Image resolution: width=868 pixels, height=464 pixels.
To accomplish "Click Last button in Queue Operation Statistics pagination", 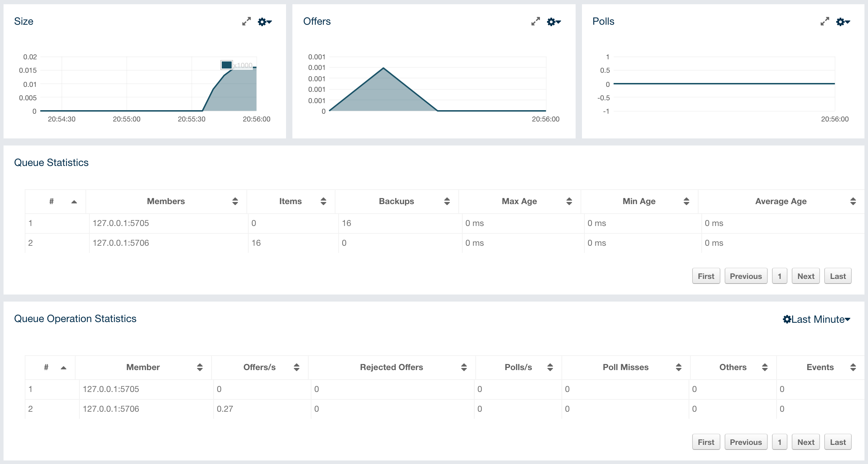I will pyautogui.click(x=838, y=442).
